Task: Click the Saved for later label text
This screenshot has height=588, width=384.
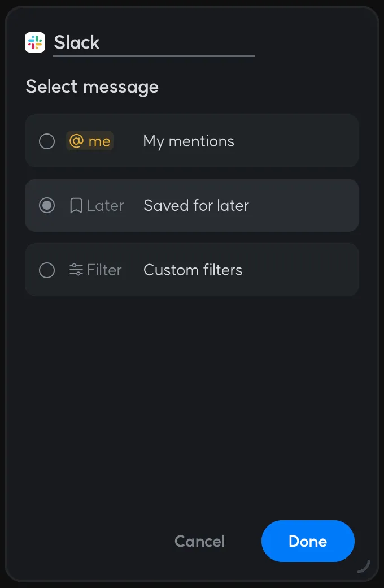Action: pos(196,205)
